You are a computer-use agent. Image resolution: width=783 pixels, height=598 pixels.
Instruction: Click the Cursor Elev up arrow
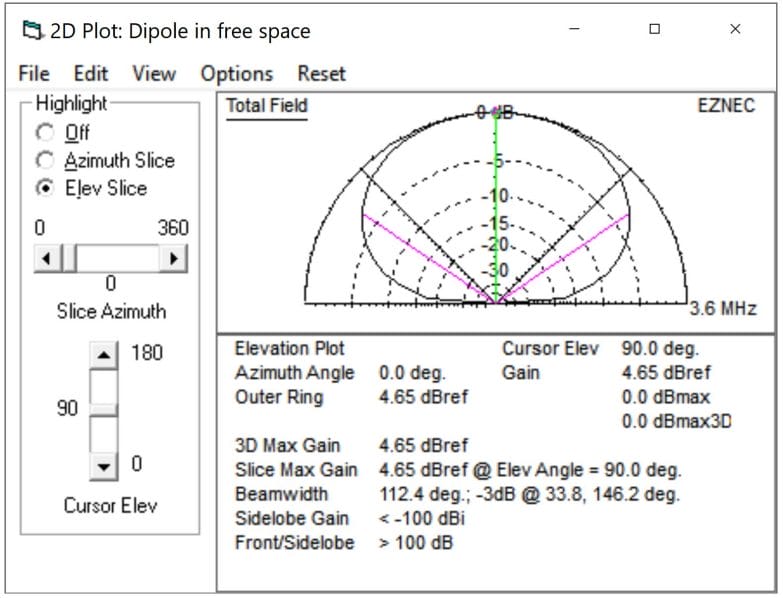(x=103, y=354)
